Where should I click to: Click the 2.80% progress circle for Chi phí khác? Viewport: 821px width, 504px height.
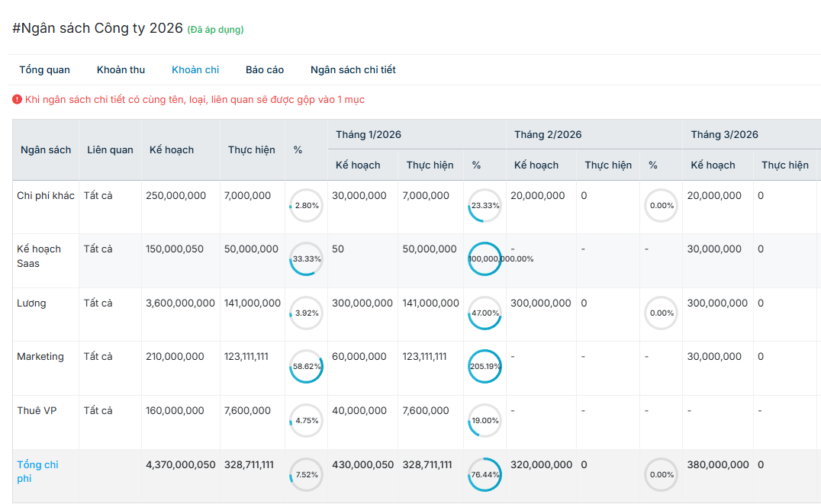(x=306, y=206)
